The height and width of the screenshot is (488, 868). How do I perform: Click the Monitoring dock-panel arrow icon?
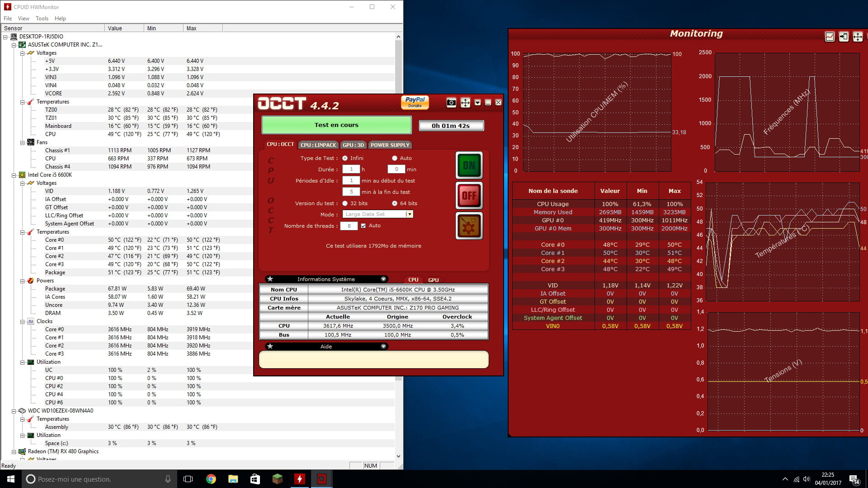844,37
